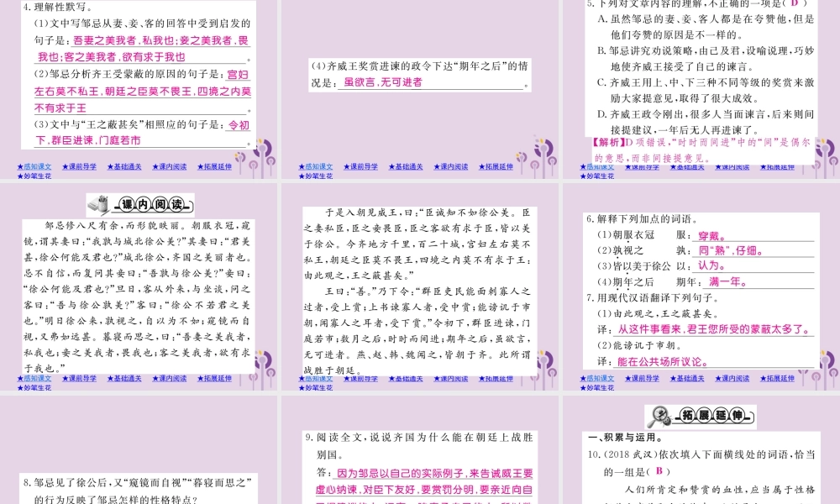Click option A. 虽然邹忌的妻、妾、客人
This screenshot has height=504, width=840.
click(706, 27)
